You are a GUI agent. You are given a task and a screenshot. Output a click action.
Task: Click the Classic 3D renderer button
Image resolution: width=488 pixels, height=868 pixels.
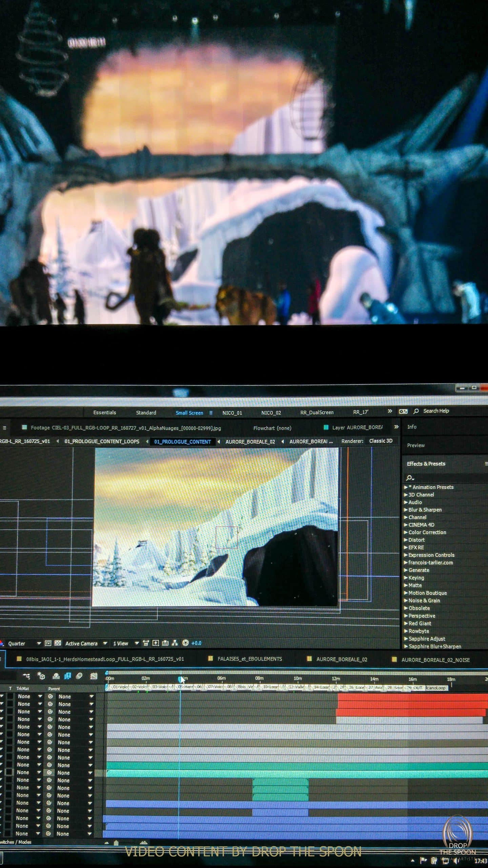[381, 441]
